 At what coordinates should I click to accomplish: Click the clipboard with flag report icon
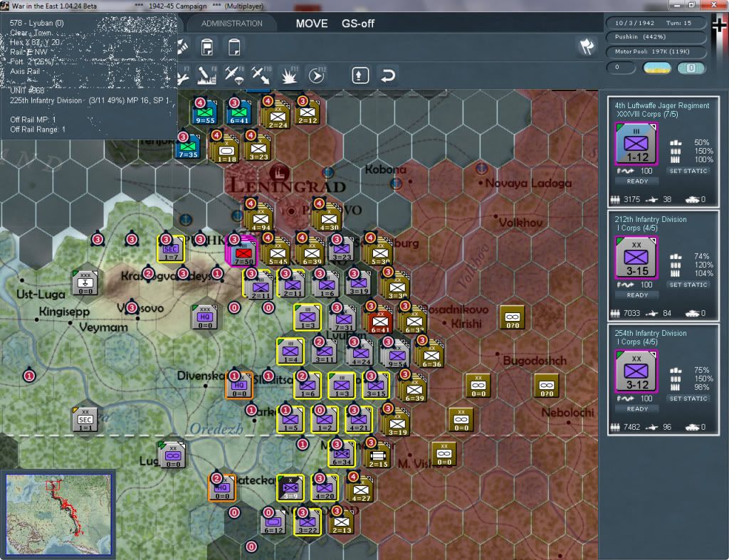(x=207, y=47)
